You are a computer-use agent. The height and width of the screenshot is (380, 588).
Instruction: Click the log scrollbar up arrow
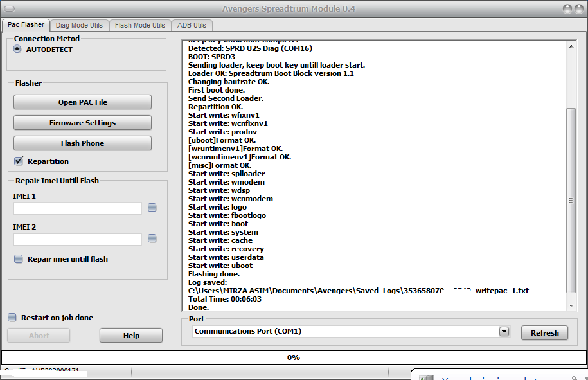571,46
